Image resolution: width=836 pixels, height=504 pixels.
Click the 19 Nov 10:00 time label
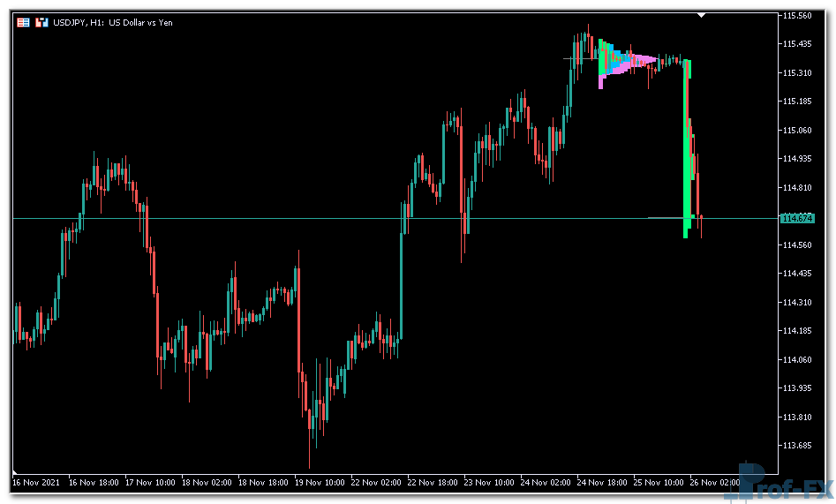318,483
